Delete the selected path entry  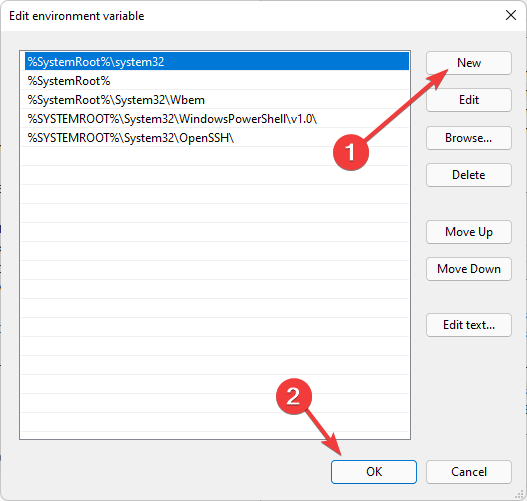[x=469, y=175]
